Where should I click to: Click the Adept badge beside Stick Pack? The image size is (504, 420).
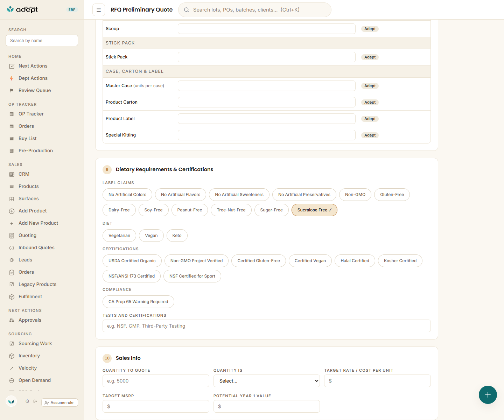(370, 57)
